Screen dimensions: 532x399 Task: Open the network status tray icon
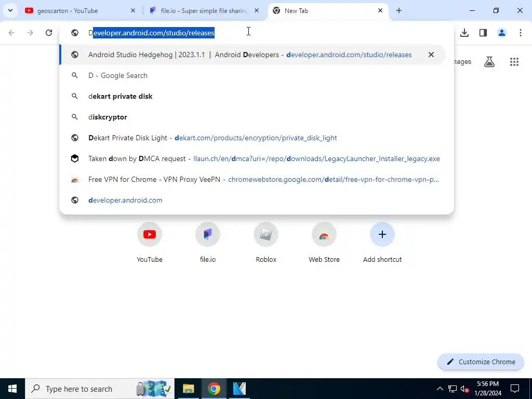pos(453,389)
